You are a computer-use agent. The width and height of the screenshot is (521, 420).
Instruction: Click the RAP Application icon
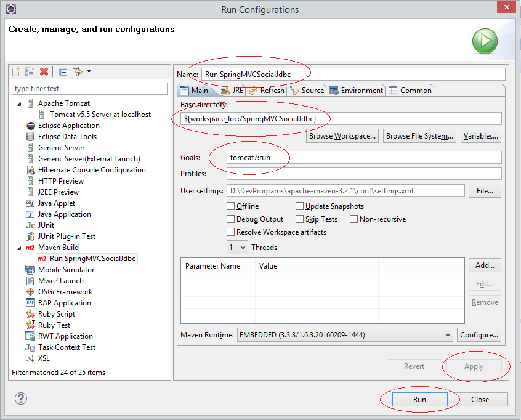point(30,303)
